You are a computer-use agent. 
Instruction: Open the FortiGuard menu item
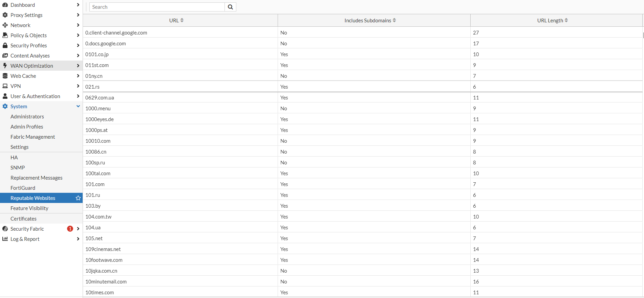point(23,188)
